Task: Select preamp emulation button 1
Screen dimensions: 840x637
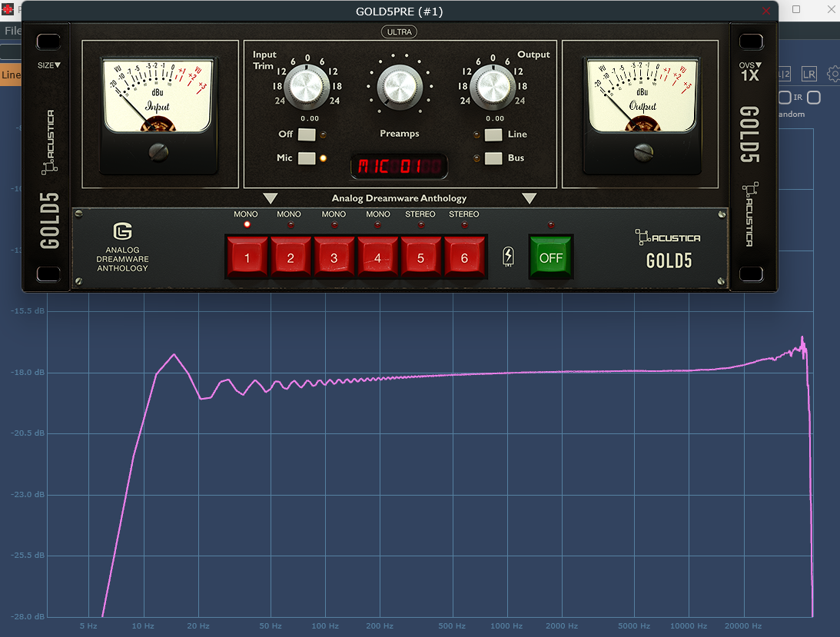Action: [x=247, y=257]
